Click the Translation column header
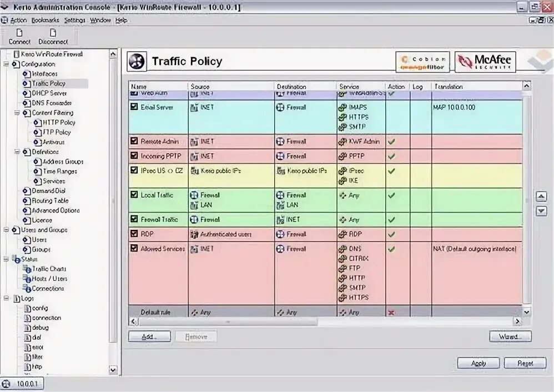554x392 pixels. (477, 87)
